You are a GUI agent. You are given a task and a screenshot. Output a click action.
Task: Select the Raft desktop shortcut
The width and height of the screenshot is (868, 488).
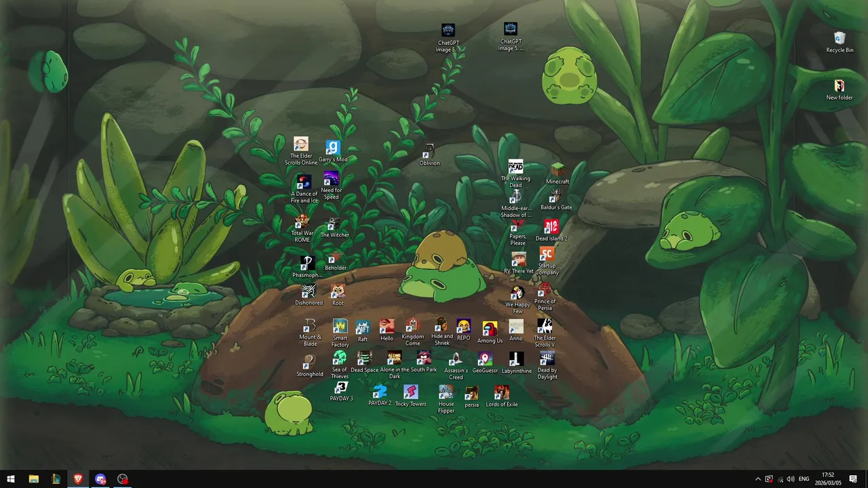pyautogui.click(x=363, y=331)
